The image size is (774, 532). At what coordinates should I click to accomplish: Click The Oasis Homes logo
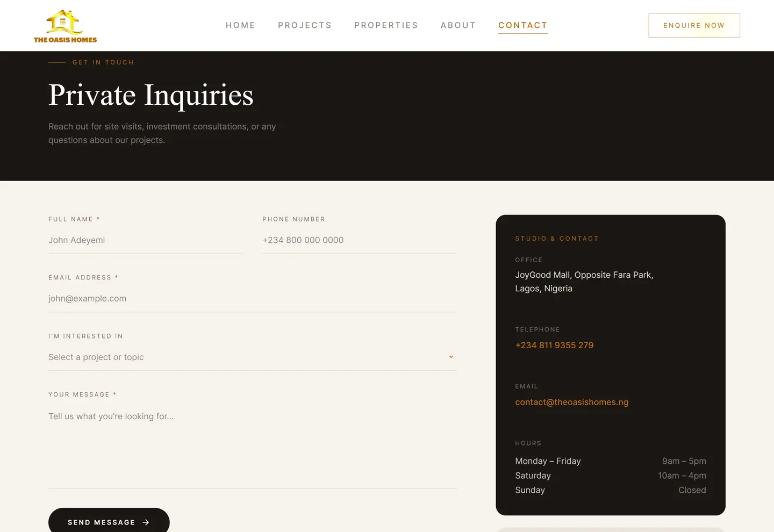[65, 26]
